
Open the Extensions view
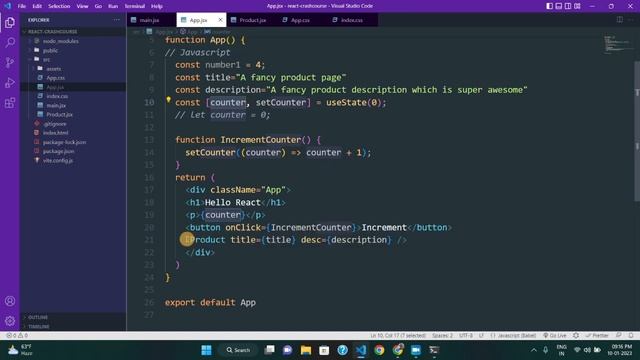coord(10,102)
